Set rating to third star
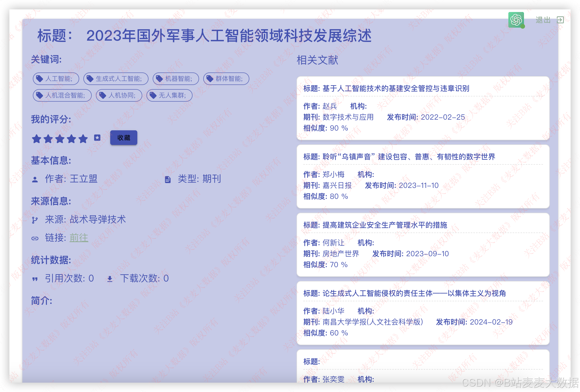580x392 pixels. 60,139
